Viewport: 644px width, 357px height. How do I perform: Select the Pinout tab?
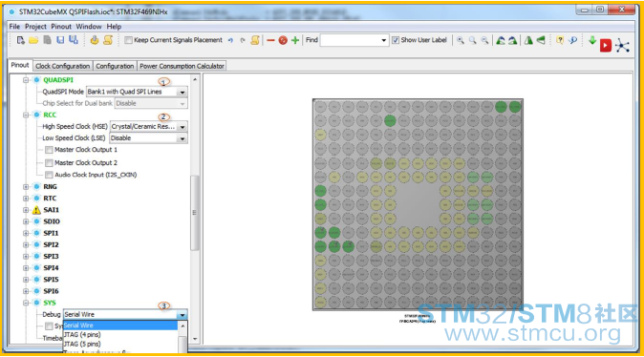(20, 65)
